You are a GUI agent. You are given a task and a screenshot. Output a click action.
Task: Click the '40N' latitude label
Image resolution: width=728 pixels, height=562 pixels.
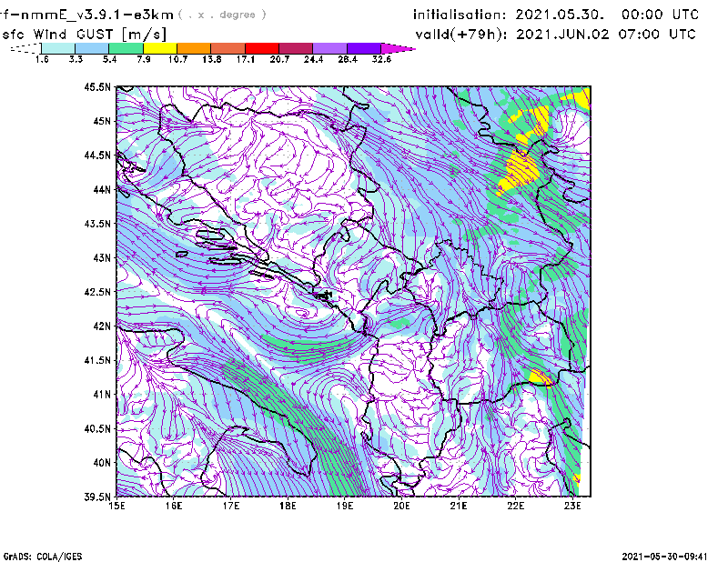pos(102,463)
